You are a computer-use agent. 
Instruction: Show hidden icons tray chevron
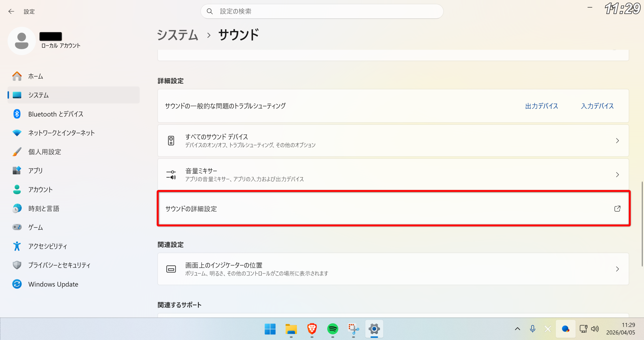click(x=517, y=329)
